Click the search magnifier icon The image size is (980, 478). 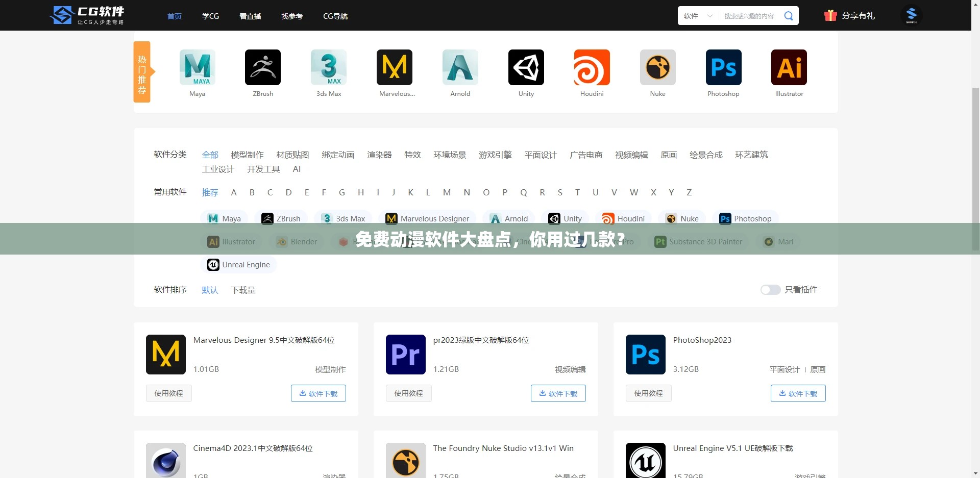click(788, 15)
